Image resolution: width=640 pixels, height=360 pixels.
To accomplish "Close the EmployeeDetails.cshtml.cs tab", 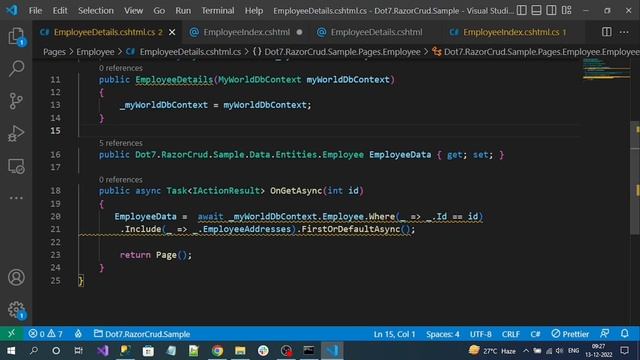I will (172, 32).
